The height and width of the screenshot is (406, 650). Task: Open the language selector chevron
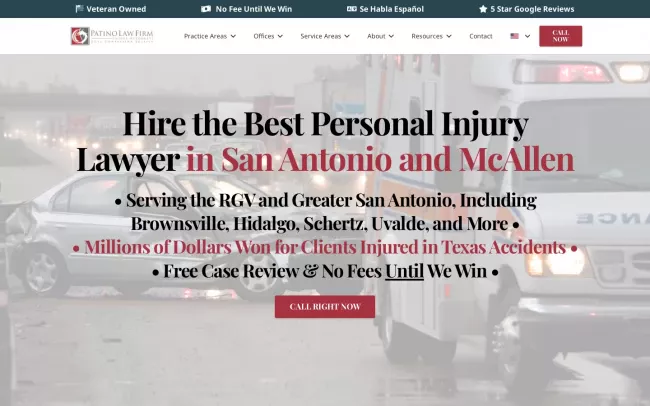click(527, 36)
